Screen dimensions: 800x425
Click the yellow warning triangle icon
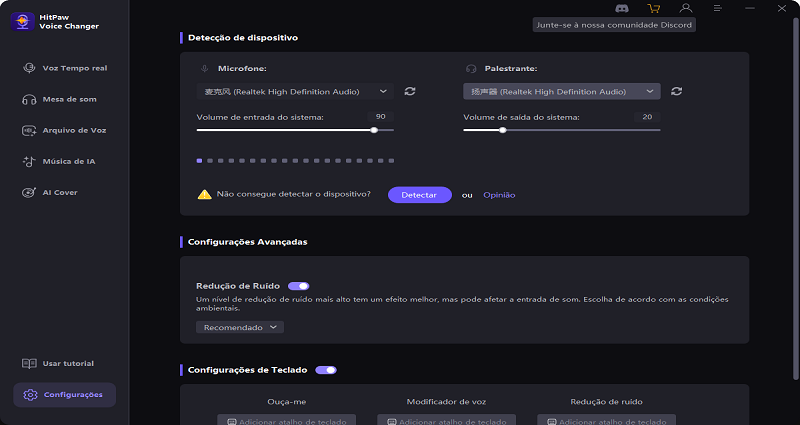tap(205, 194)
